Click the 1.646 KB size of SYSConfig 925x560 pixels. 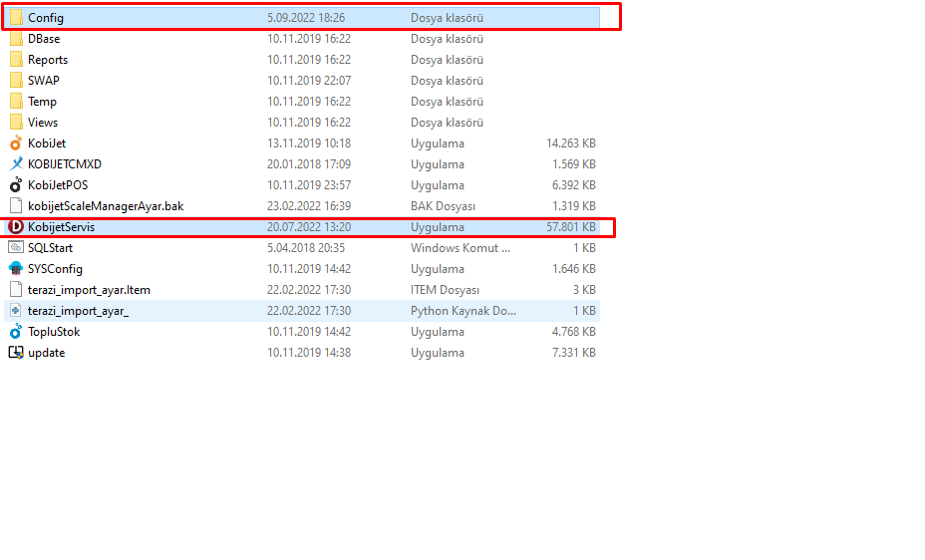pos(574,269)
